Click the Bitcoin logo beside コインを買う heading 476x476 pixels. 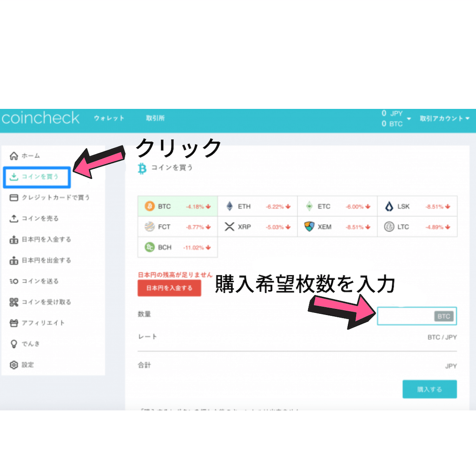pos(142,168)
